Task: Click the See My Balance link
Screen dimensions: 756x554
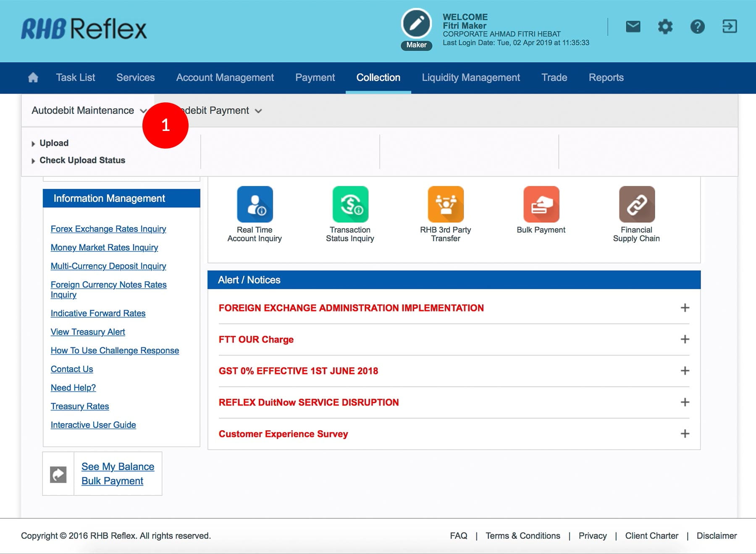Action: coord(118,467)
